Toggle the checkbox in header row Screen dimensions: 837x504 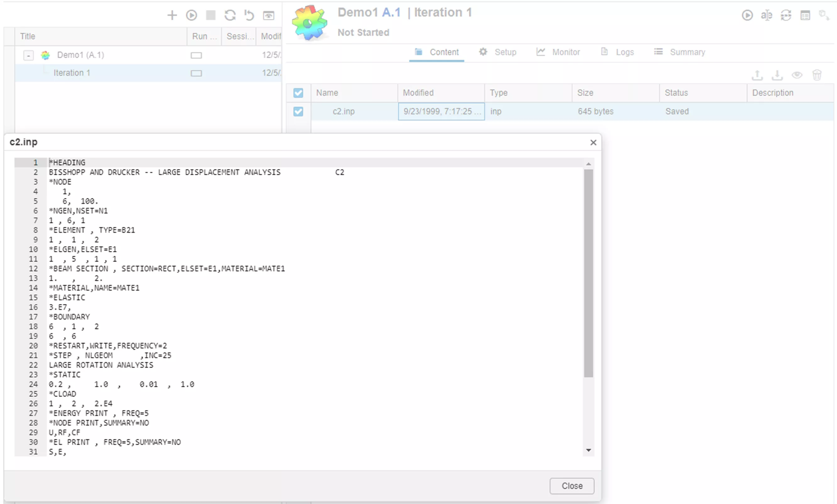point(298,93)
